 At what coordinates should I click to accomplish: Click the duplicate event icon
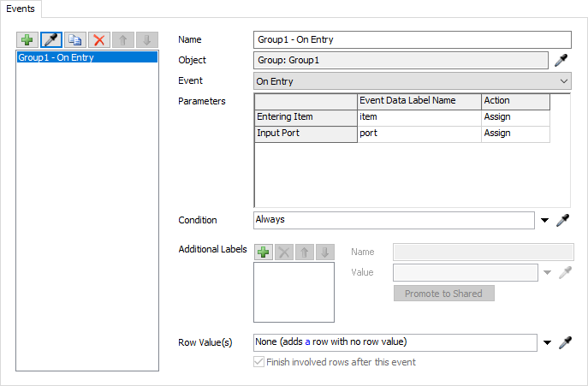[76, 40]
